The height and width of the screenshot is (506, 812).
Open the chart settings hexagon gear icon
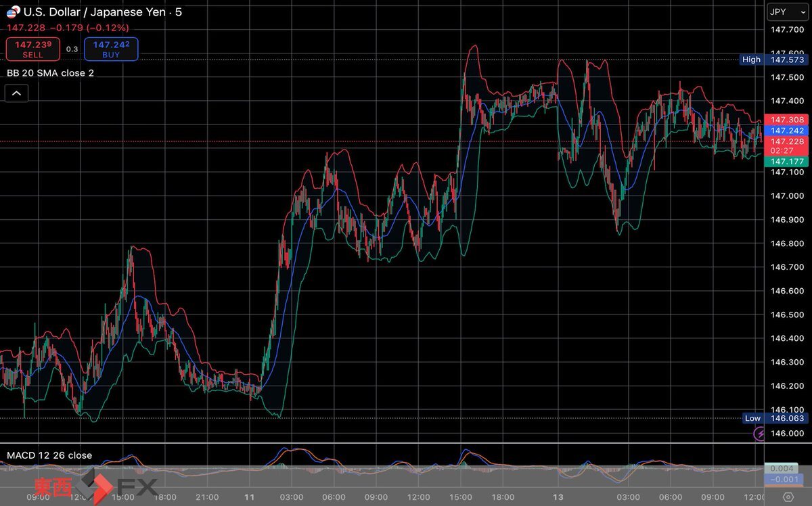[788, 497]
